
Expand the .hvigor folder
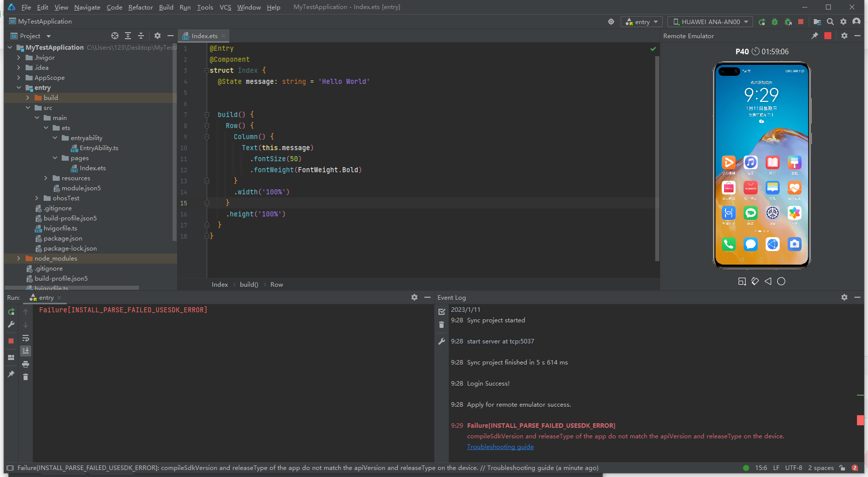pos(19,58)
